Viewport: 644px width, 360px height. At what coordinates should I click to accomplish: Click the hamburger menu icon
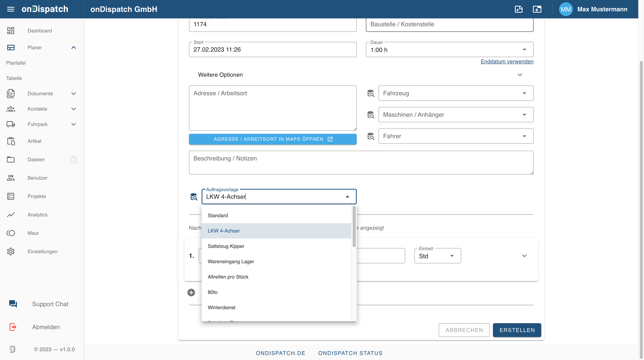pyautogui.click(x=11, y=9)
